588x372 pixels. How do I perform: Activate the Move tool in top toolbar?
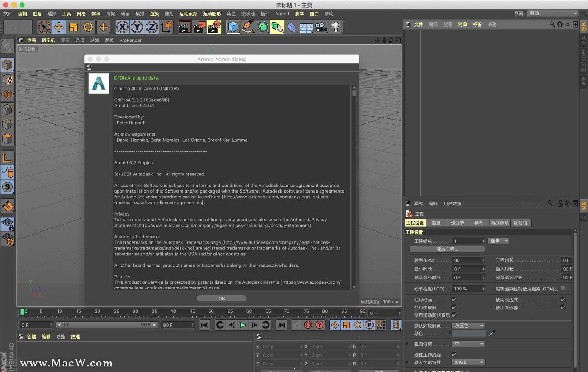59,27
